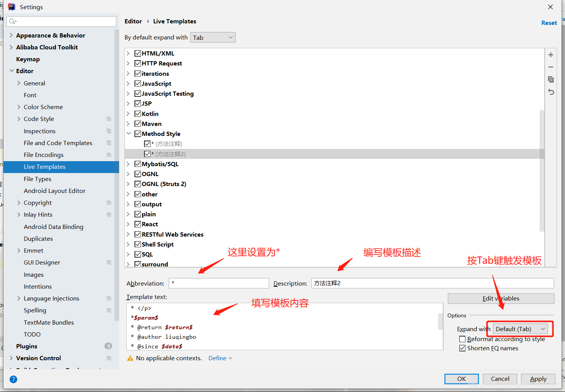Toggle the JavaScript template group checkbox
Screen dimensions: 565x392
pyautogui.click(x=138, y=83)
